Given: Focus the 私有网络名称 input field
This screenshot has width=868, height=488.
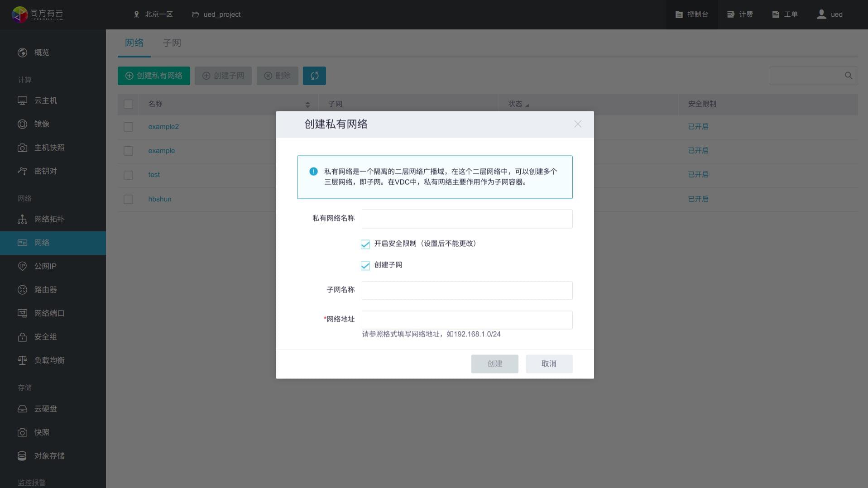Looking at the screenshot, I should [x=467, y=219].
